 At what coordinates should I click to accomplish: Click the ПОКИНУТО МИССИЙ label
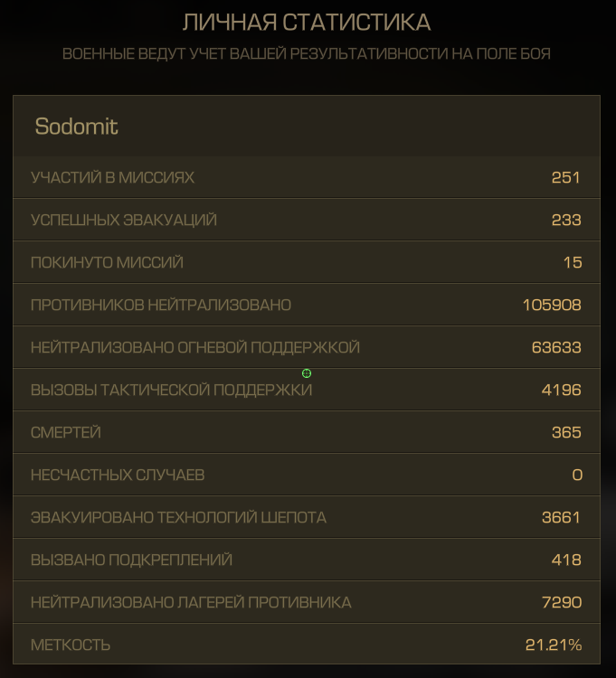[107, 262]
